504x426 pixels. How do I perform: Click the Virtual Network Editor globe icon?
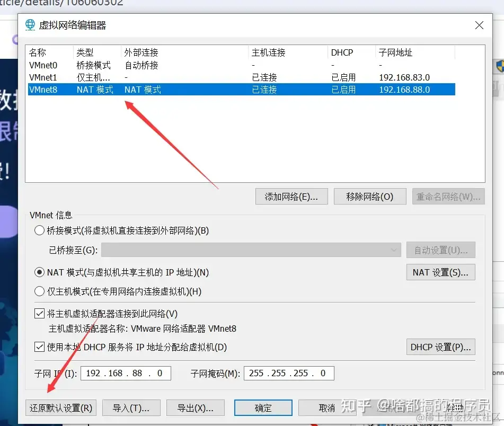[x=30, y=25]
